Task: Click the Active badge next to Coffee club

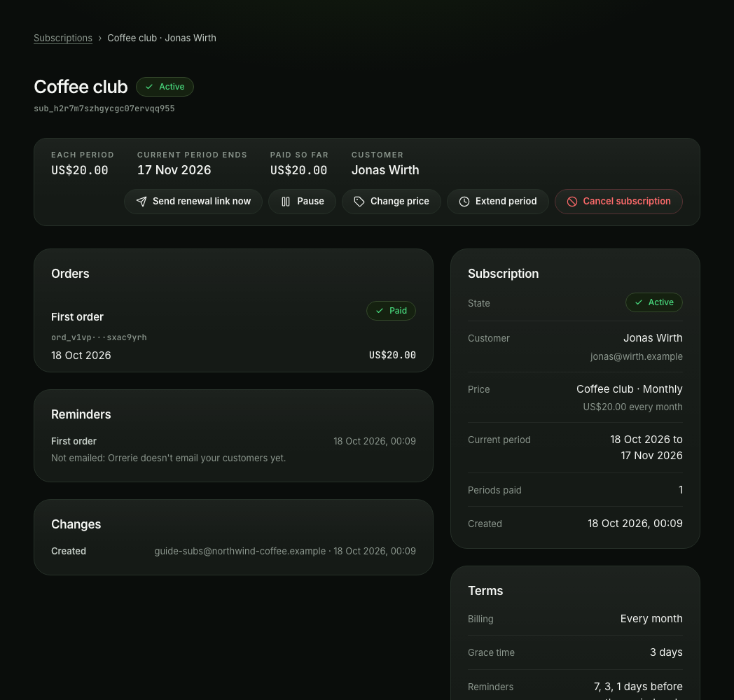Action: coord(165,87)
